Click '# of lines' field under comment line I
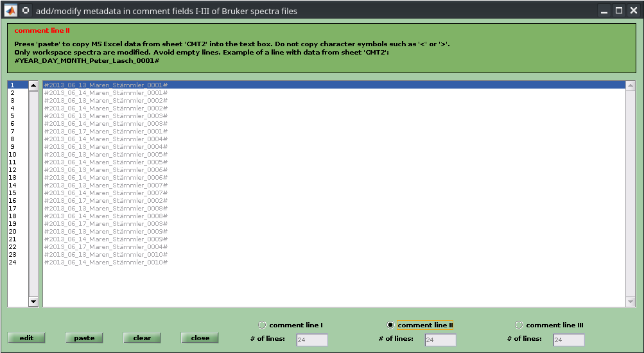Screen dimensions: 644x353 (x=312, y=340)
